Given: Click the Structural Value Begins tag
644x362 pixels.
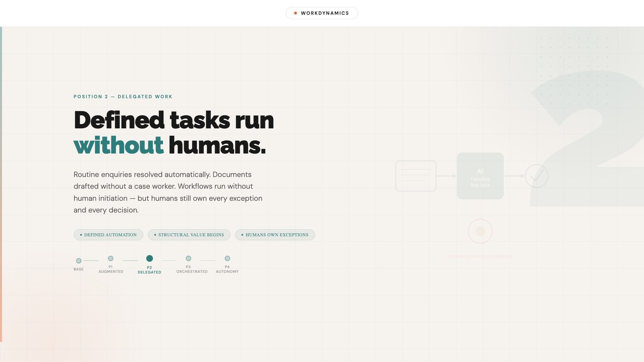Looking at the screenshot, I should [x=189, y=235].
